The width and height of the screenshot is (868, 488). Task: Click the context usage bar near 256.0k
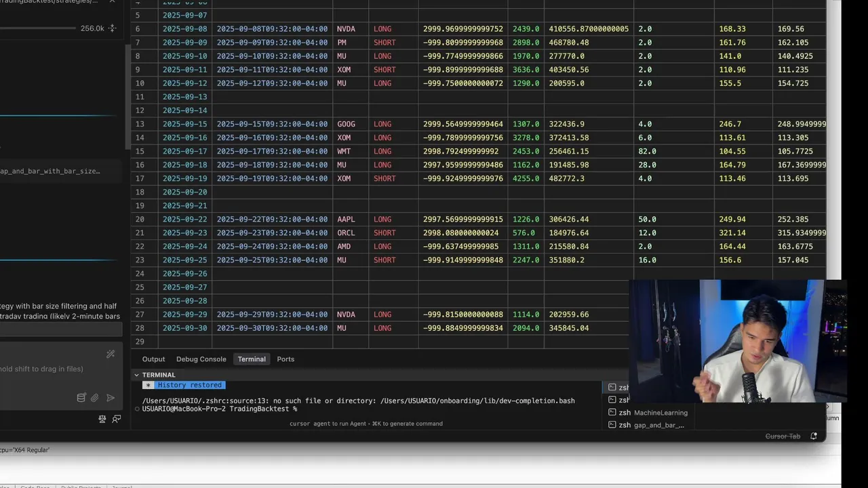[x=38, y=28]
